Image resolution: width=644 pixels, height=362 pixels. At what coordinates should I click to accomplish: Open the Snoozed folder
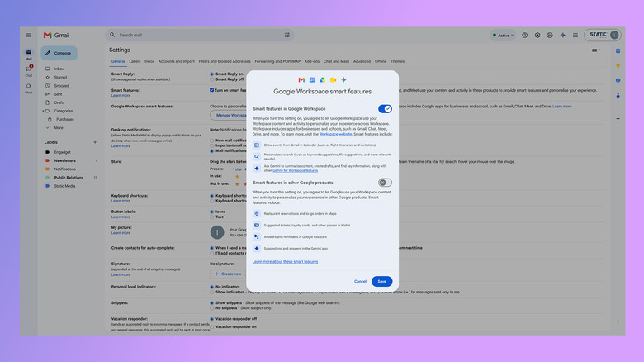(x=61, y=86)
